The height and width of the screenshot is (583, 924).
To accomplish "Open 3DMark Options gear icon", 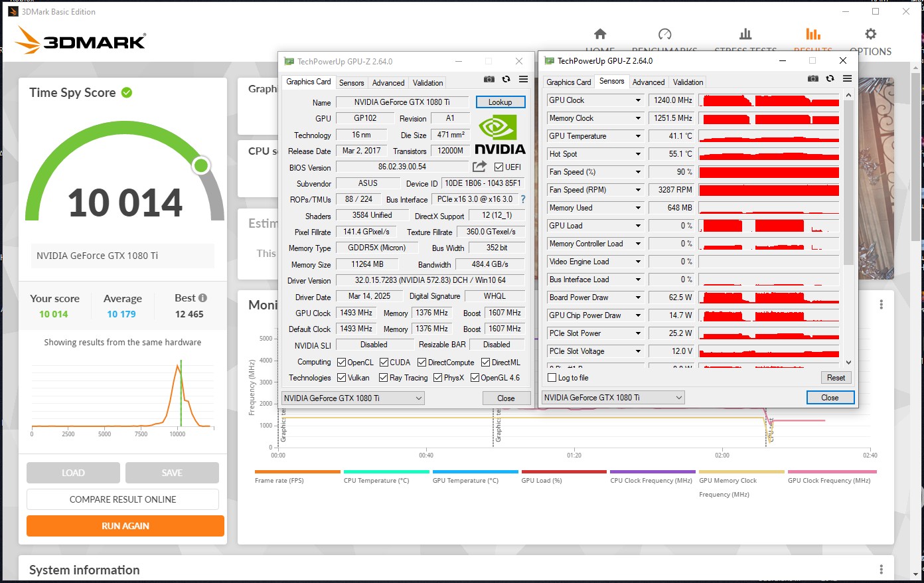I will 870,34.
